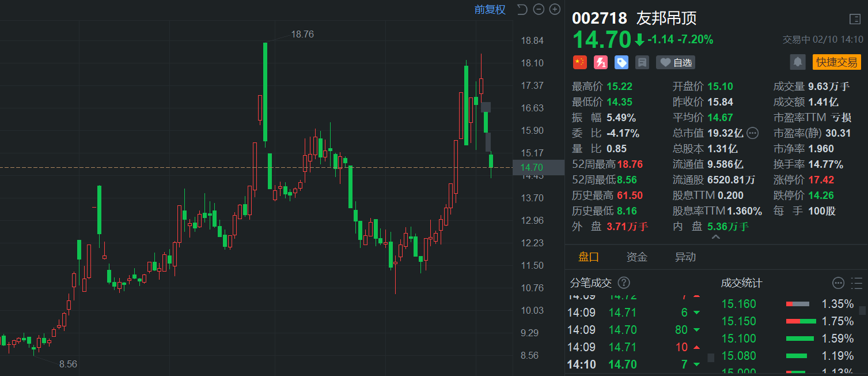The height and width of the screenshot is (376, 868).
Task: Click the pink lightning Level-1 icon
Action: pos(601,62)
